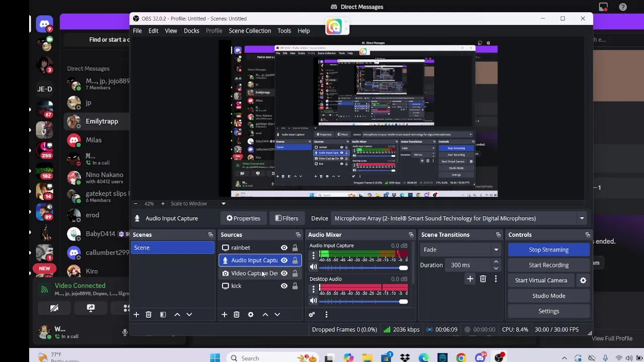This screenshot has width=644, height=362.
Task: Float the Controls dock popout icon
Action: pyautogui.click(x=588, y=235)
